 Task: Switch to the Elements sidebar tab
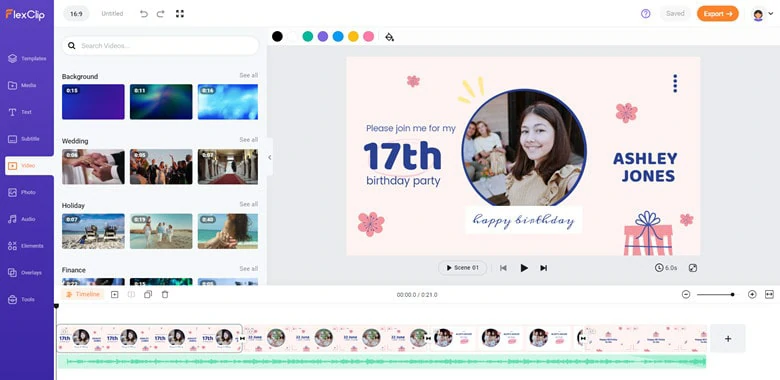(x=26, y=246)
